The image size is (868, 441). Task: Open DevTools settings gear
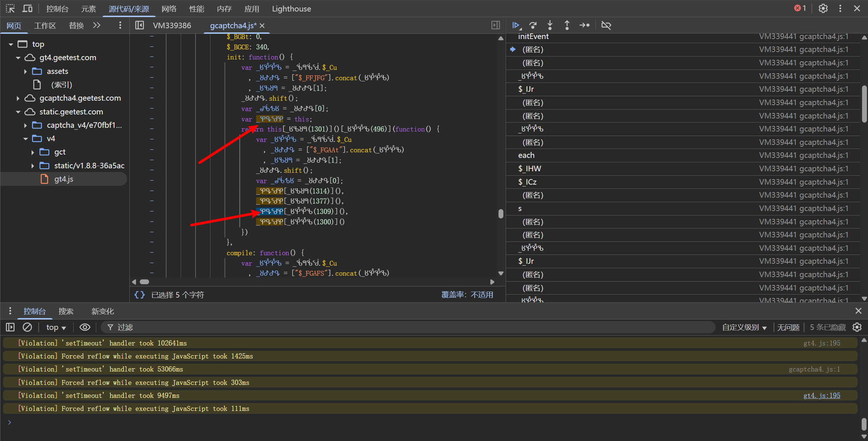tap(823, 9)
